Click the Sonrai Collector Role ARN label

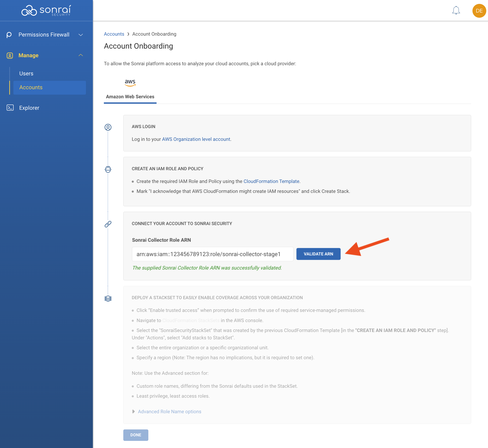tap(161, 240)
